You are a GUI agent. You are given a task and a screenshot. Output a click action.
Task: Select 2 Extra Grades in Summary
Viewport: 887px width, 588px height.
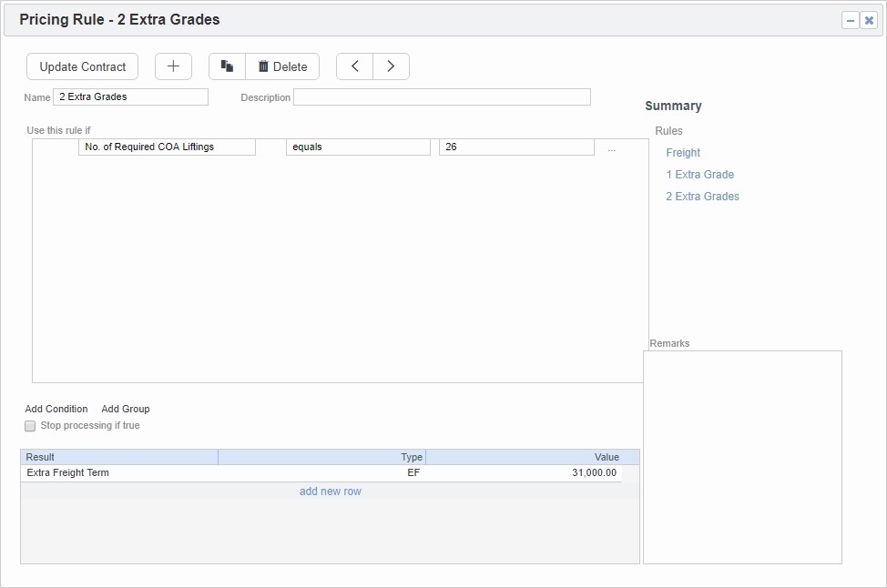point(702,197)
